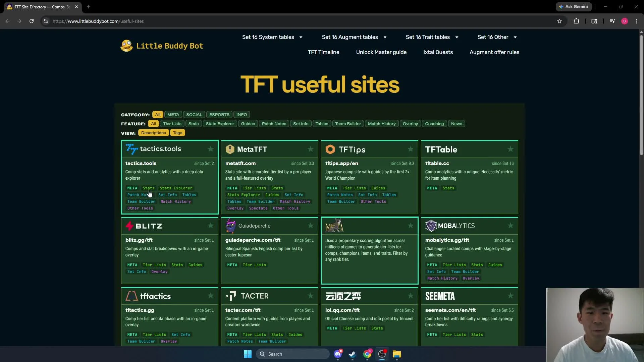Toggle the Tags view option
Screen dimensions: 644x362
[x=177, y=133]
